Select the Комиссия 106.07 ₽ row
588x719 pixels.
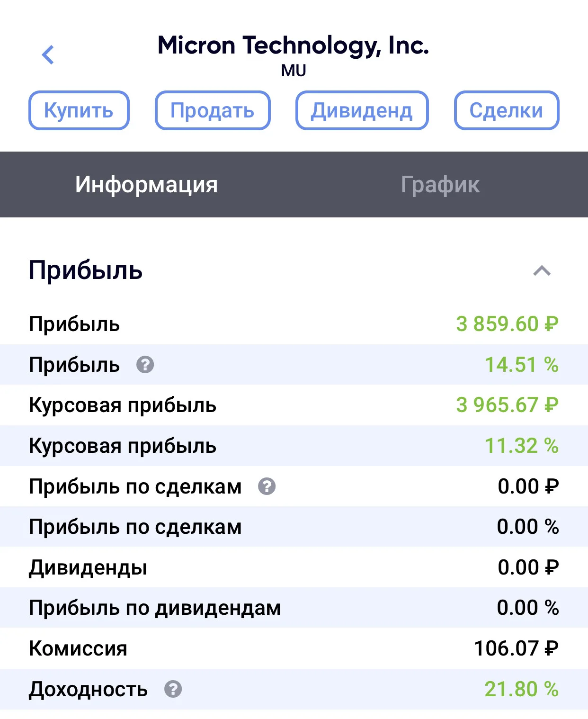294,649
